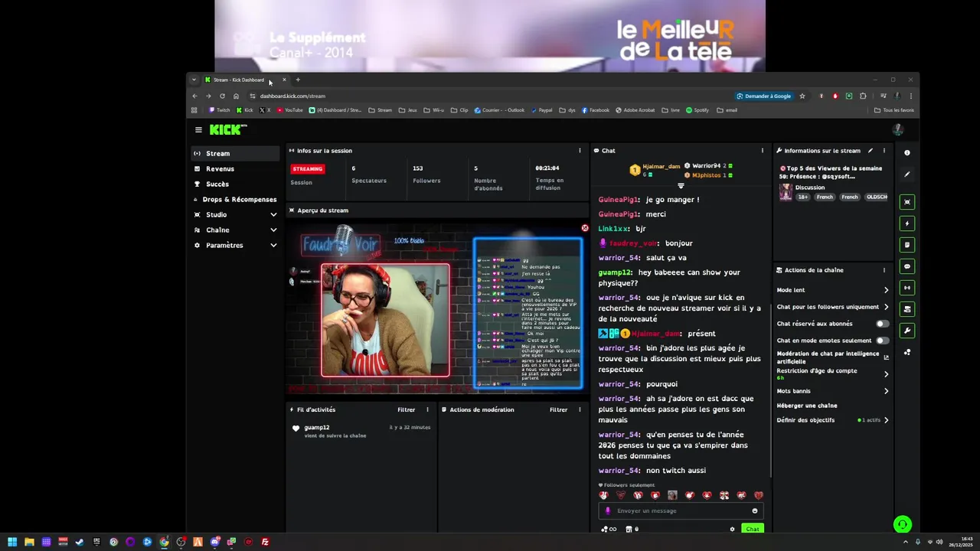Open a new Chrome tab
This screenshot has height=551, width=980.
[x=298, y=80]
